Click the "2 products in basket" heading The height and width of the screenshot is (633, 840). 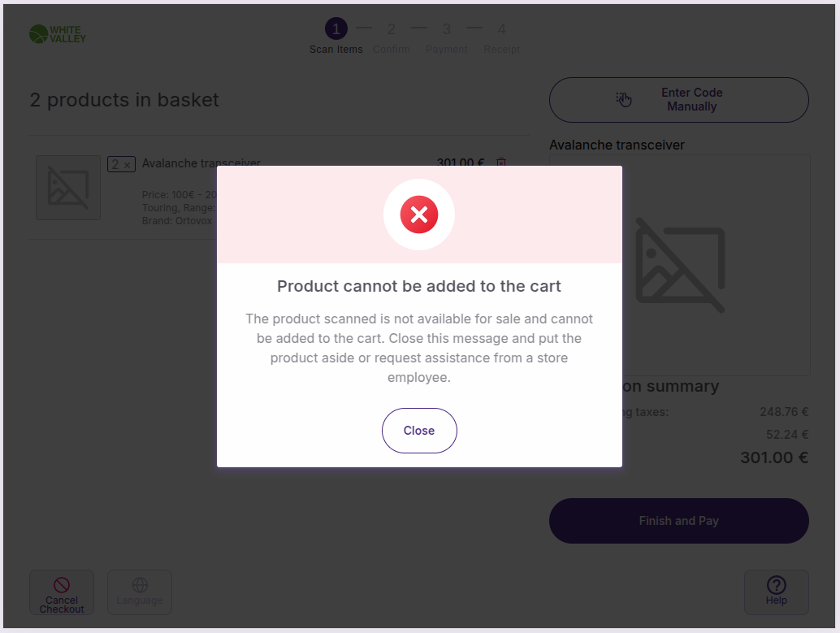point(124,100)
